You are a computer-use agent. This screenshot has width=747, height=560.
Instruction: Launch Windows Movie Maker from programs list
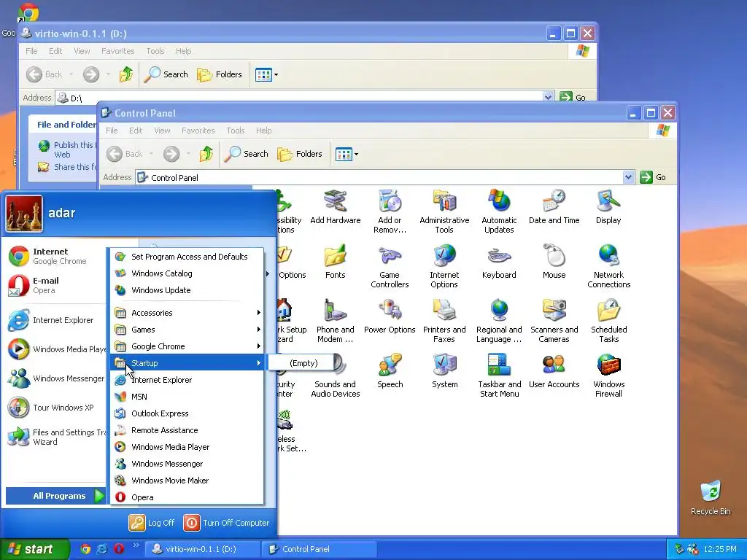click(187, 481)
